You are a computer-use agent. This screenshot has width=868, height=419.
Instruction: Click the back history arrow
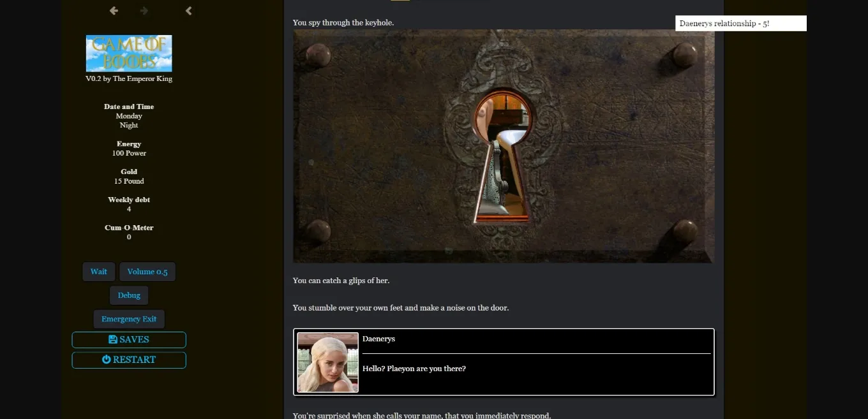(114, 11)
